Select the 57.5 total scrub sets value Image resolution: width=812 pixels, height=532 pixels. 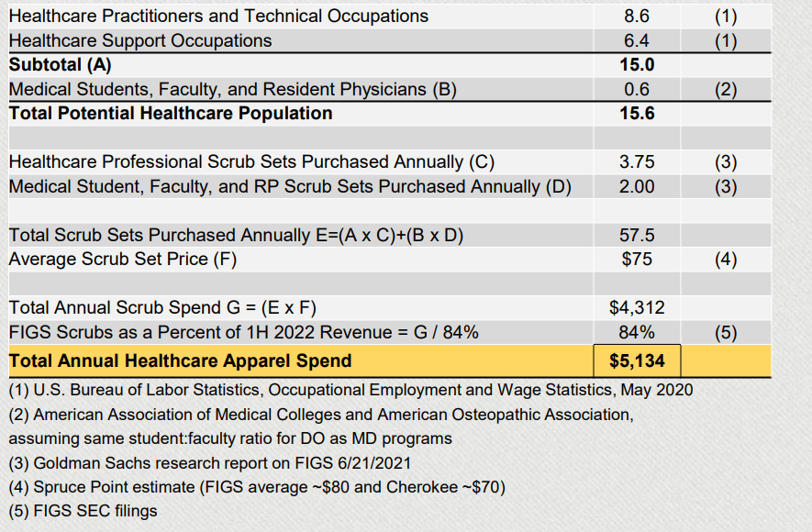pyautogui.click(x=638, y=235)
